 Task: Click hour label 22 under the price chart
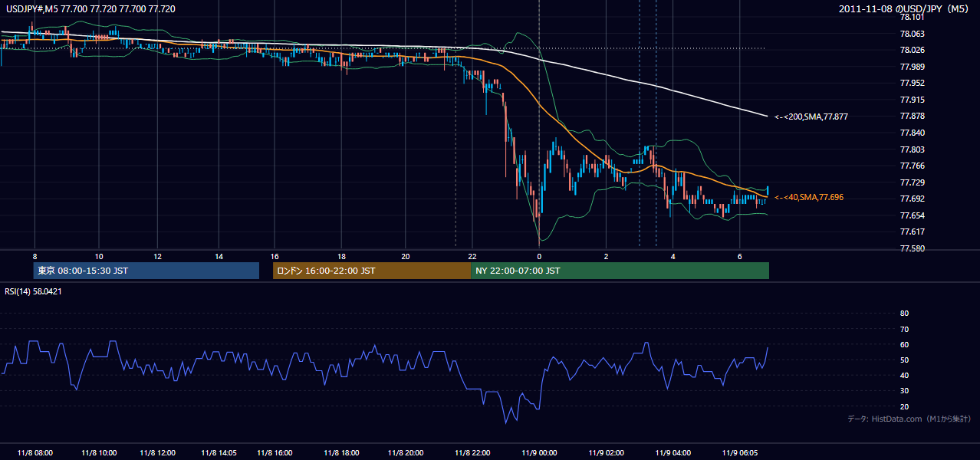coord(472,256)
